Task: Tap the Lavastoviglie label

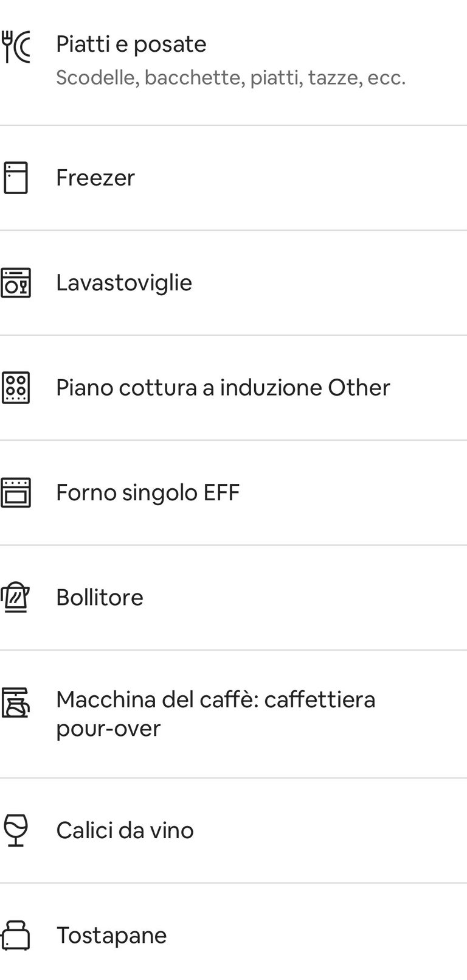Action: tap(124, 282)
